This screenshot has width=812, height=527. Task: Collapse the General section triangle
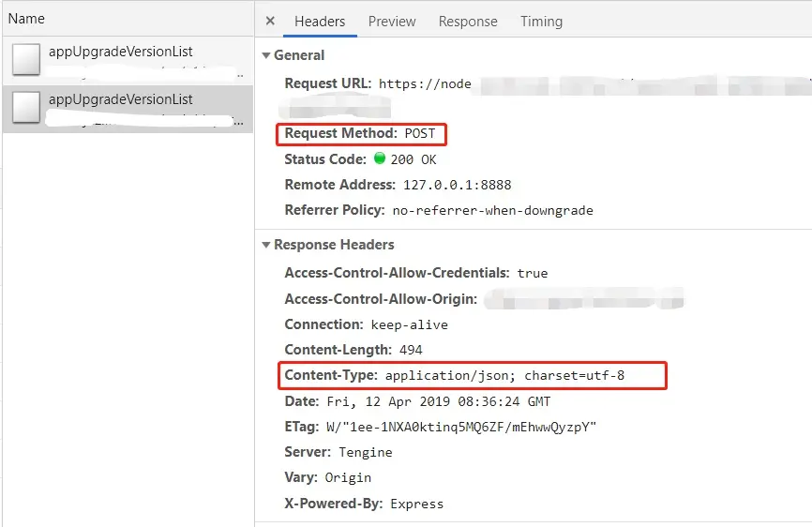click(266, 55)
